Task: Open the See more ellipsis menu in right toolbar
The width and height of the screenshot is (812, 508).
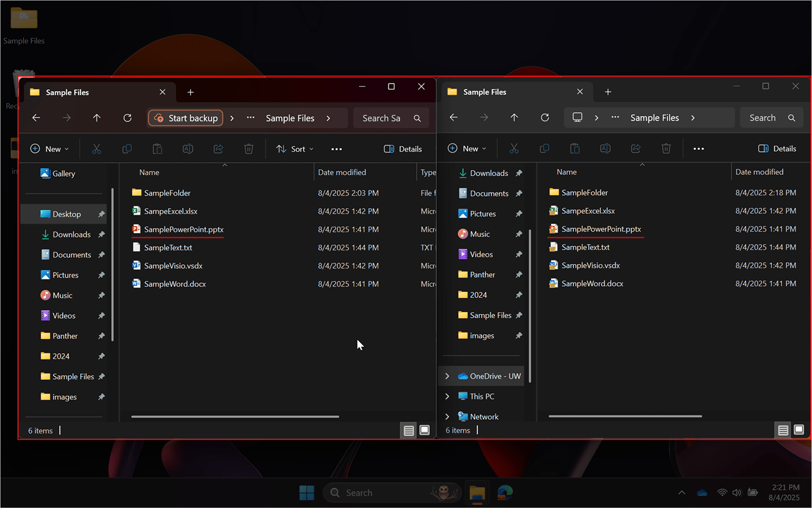Action: pyautogui.click(x=699, y=149)
